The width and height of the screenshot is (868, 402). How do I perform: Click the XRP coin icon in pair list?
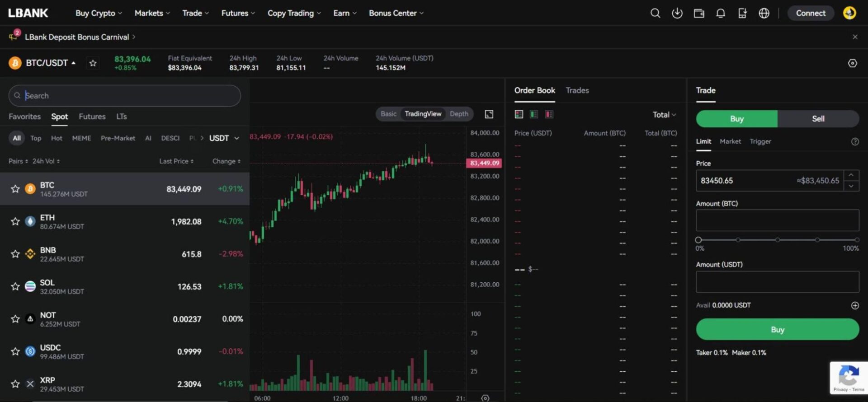pos(30,384)
